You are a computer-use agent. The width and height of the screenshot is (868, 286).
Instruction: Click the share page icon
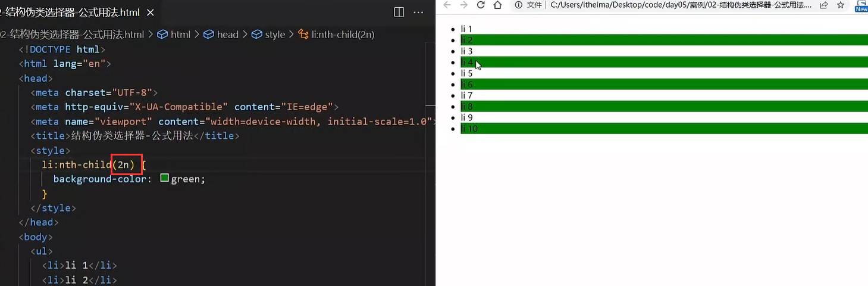(824, 5)
